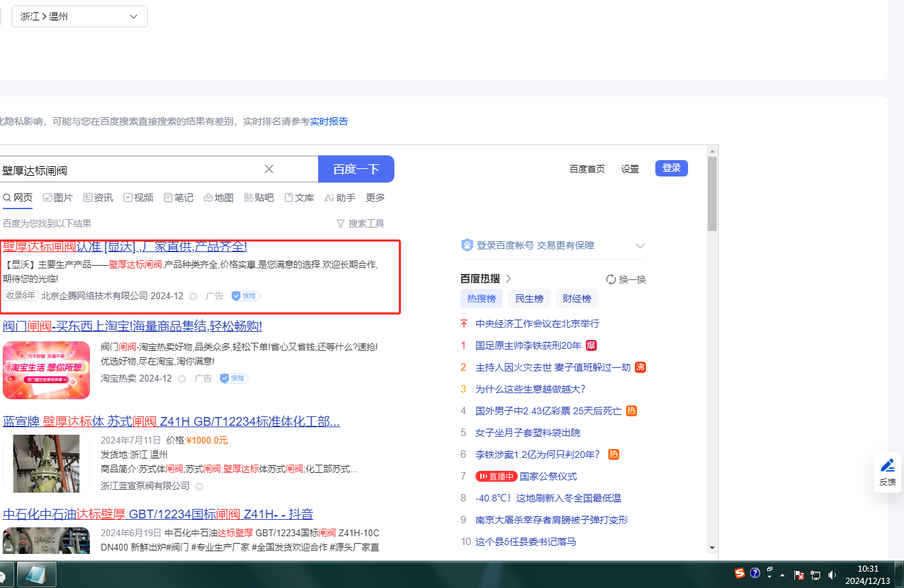Click the 搜索工具 filter icon
Image resolution: width=904 pixels, height=588 pixels.
click(x=341, y=223)
